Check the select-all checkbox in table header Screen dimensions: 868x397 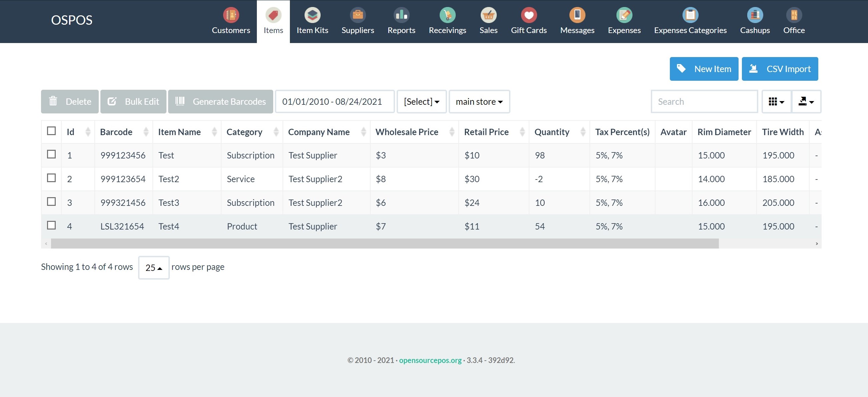(x=51, y=131)
